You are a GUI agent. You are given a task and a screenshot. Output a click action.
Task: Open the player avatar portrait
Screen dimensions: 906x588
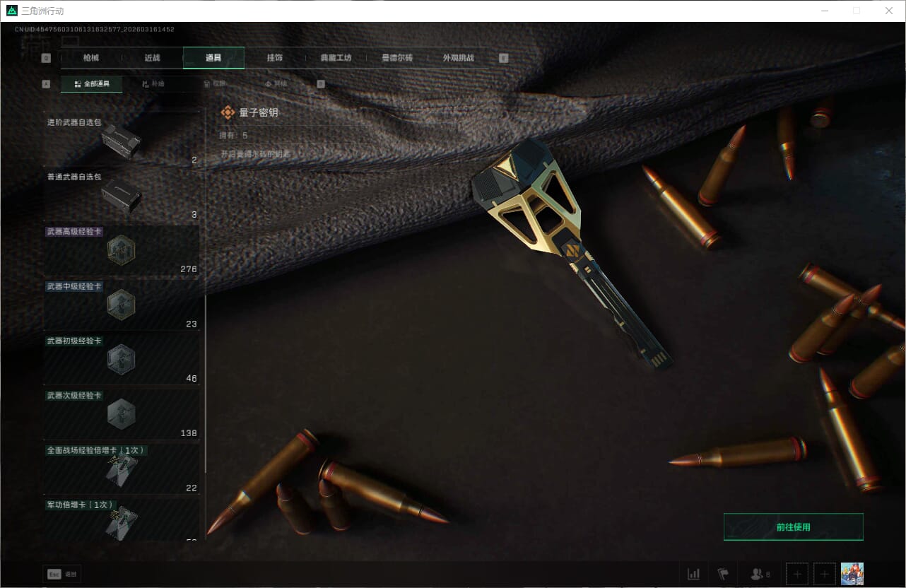tap(852, 574)
